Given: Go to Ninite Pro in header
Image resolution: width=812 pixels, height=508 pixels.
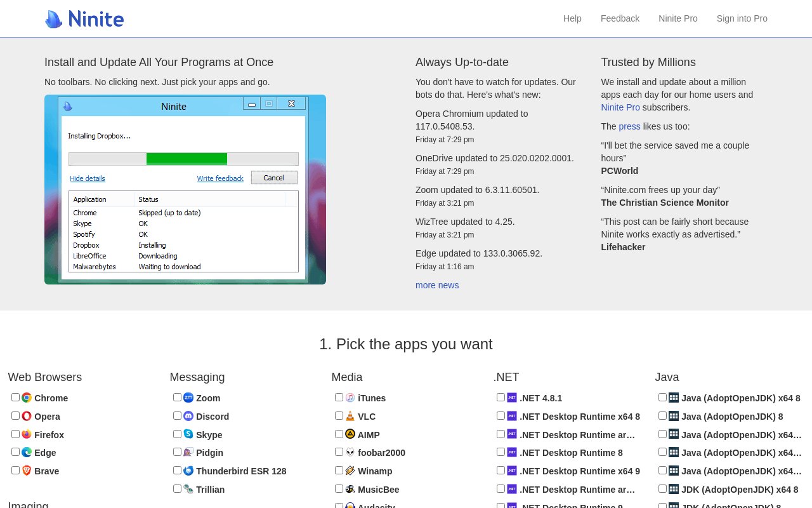Looking at the screenshot, I should coord(678,18).
